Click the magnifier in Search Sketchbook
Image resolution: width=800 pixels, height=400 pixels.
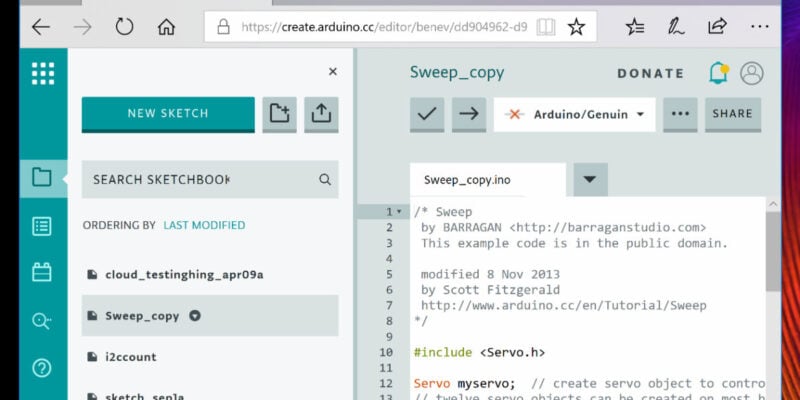325,180
